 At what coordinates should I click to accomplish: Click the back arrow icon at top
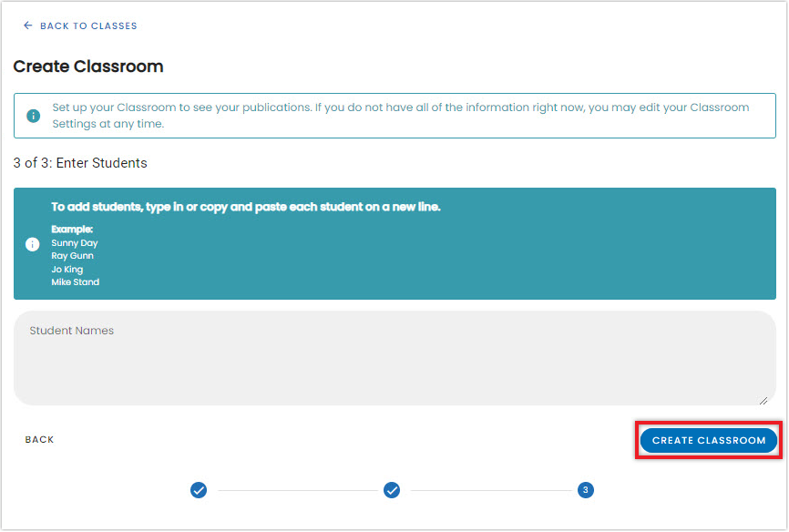coord(28,26)
